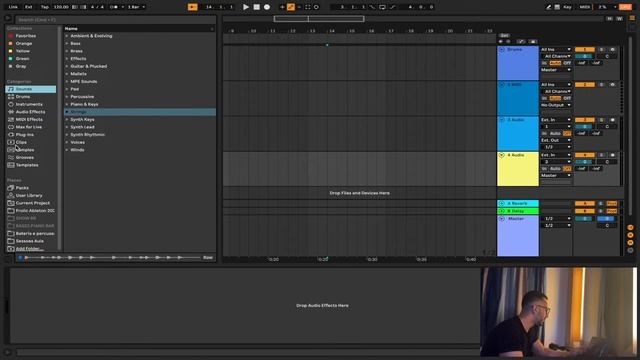Click the A Reverb Post button
This screenshot has height=360, width=640.
pos(611,203)
